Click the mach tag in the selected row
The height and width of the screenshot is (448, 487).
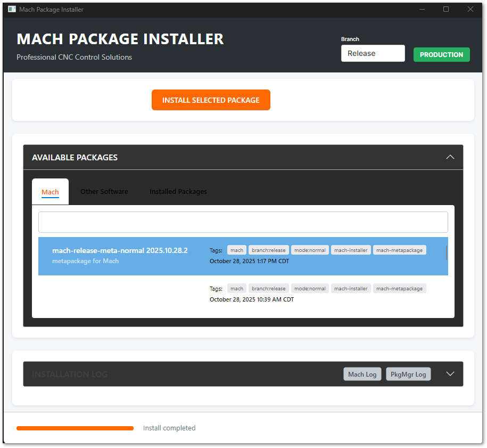pos(237,250)
